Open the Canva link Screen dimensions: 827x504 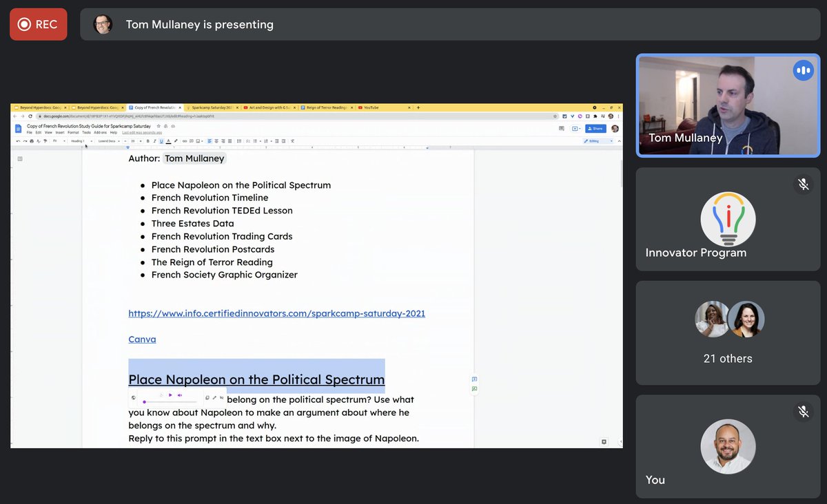pos(142,339)
